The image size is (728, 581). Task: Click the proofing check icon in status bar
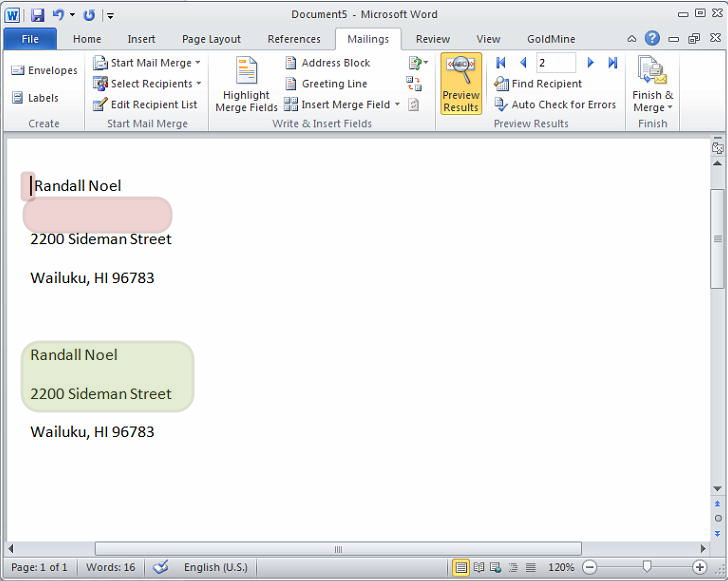(x=160, y=567)
